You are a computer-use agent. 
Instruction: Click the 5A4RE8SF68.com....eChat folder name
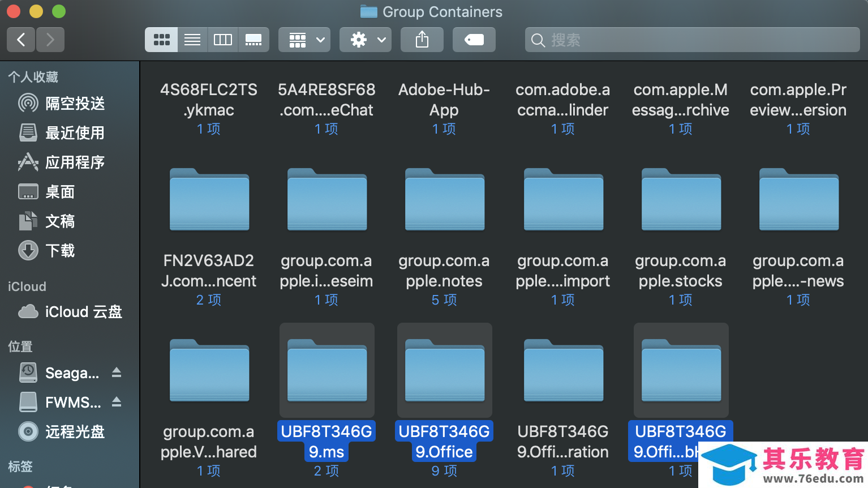(x=326, y=100)
